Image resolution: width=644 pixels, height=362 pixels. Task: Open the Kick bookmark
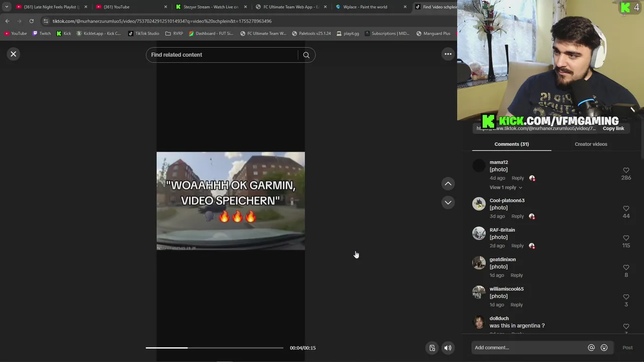coord(63,34)
